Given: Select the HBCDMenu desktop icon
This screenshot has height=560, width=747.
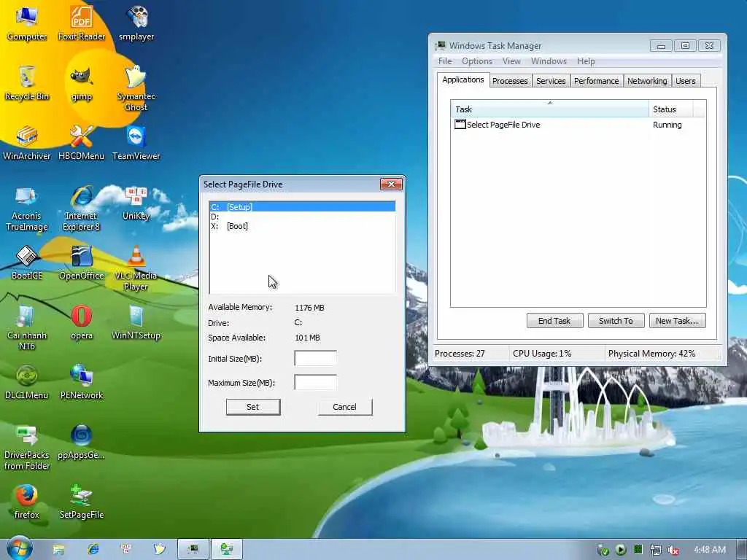Looking at the screenshot, I should pyautogui.click(x=82, y=143).
